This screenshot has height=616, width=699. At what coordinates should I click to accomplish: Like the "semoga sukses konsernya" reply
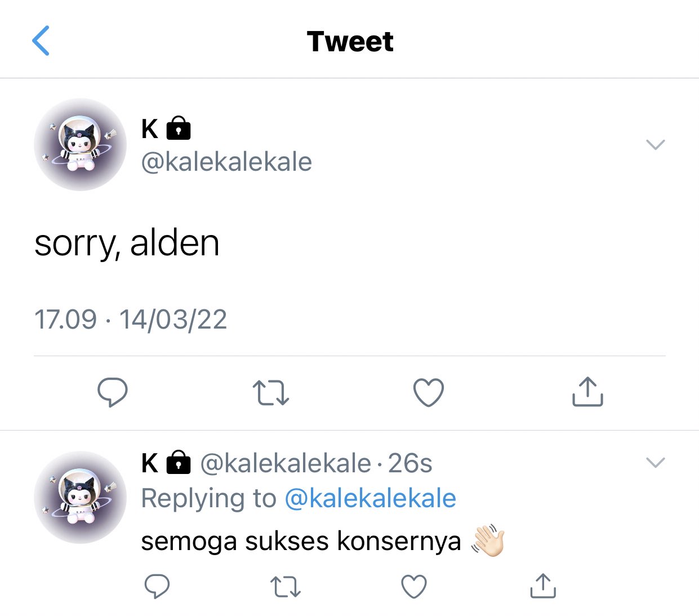point(414,587)
